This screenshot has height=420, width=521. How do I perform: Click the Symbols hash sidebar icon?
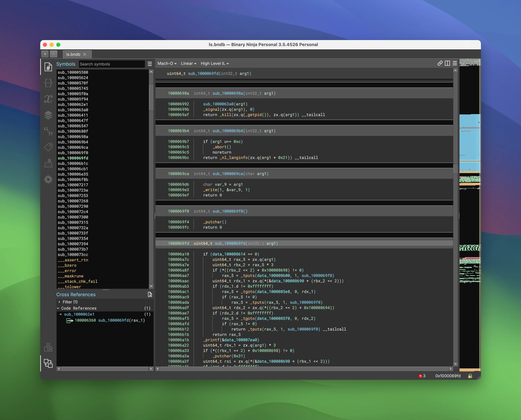tap(48, 67)
